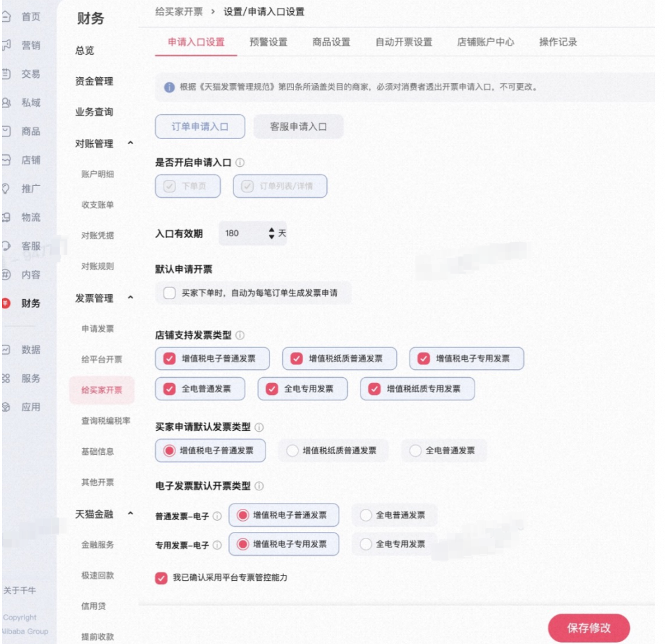Open the 首页 home icon in sidebar
The height and width of the screenshot is (644, 665).
[7, 16]
